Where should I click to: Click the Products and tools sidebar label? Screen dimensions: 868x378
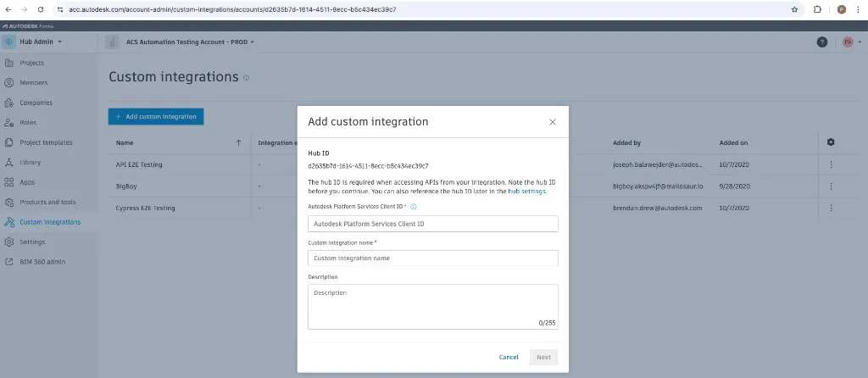[x=47, y=203]
